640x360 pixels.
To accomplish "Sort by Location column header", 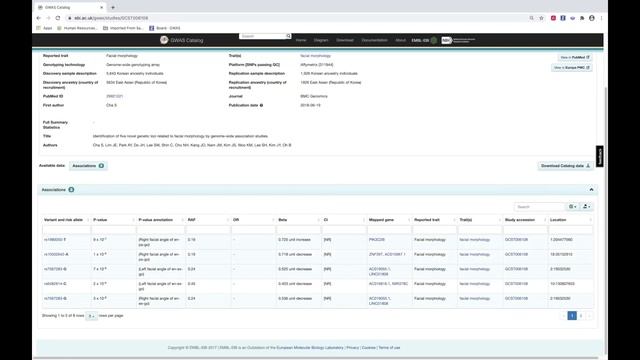I will [570, 220].
